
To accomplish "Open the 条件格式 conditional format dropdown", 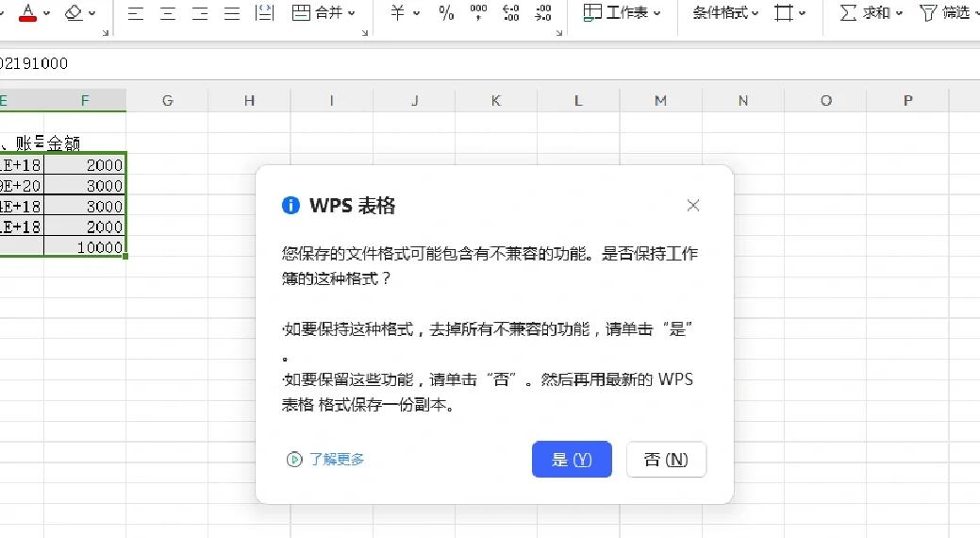I will [725, 12].
